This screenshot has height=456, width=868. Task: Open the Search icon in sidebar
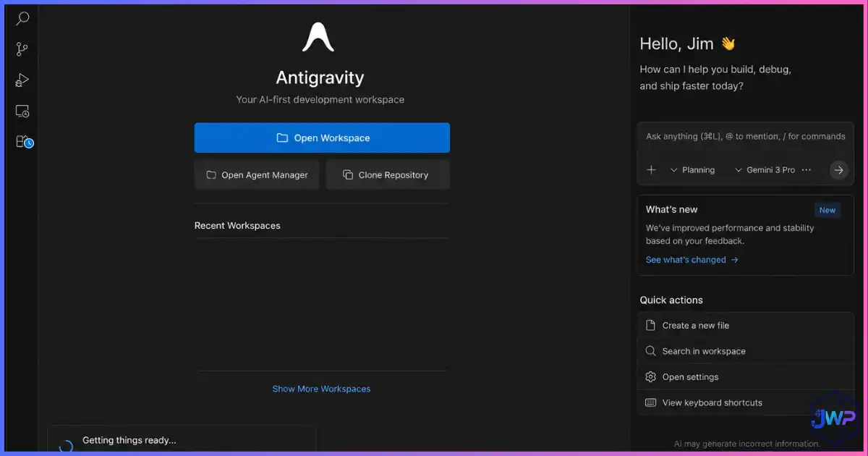point(22,18)
